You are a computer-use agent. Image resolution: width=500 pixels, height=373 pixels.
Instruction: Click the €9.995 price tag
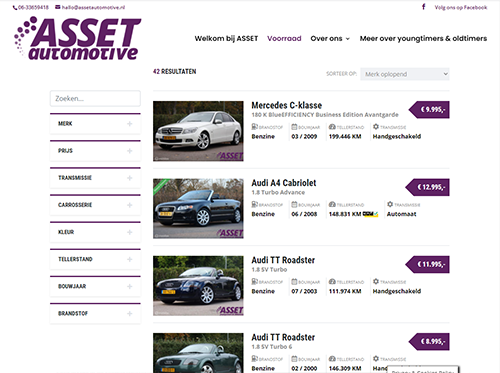[429, 110]
